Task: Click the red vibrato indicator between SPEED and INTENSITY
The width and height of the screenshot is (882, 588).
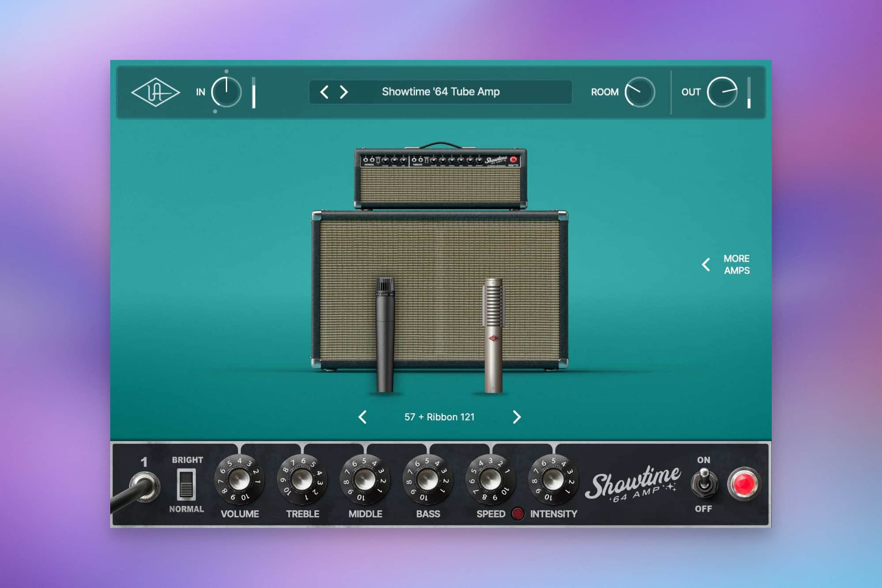Action: pyautogui.click(x=518, y=513)
